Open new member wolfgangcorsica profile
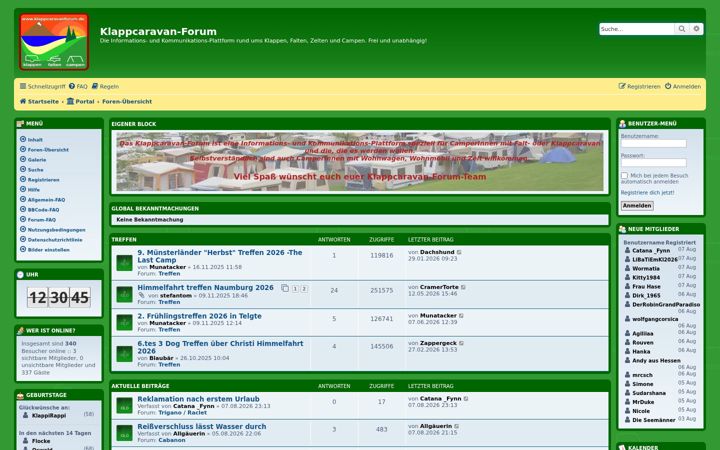Screen dimensions: 720x450 [x=655, y=319]
